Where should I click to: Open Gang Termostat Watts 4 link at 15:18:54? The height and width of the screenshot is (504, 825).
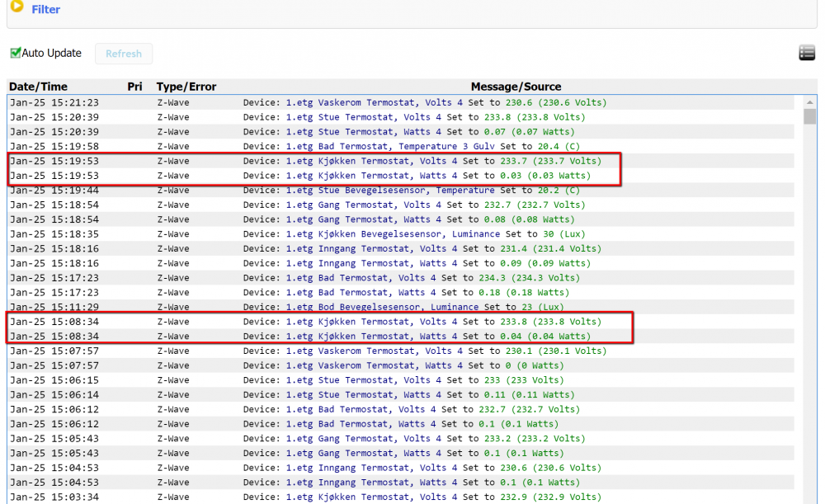(x=363, y=219)
